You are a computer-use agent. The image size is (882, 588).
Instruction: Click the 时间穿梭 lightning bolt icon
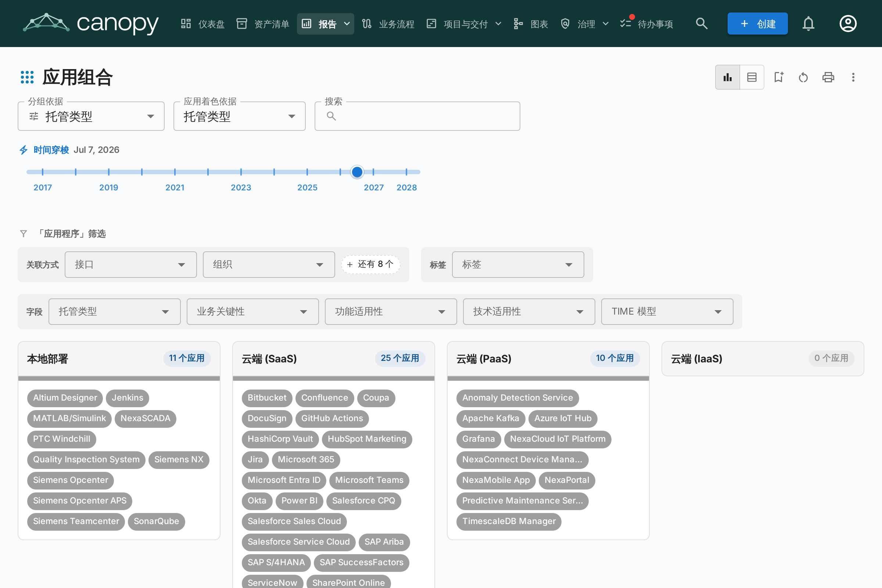[24, 150]
